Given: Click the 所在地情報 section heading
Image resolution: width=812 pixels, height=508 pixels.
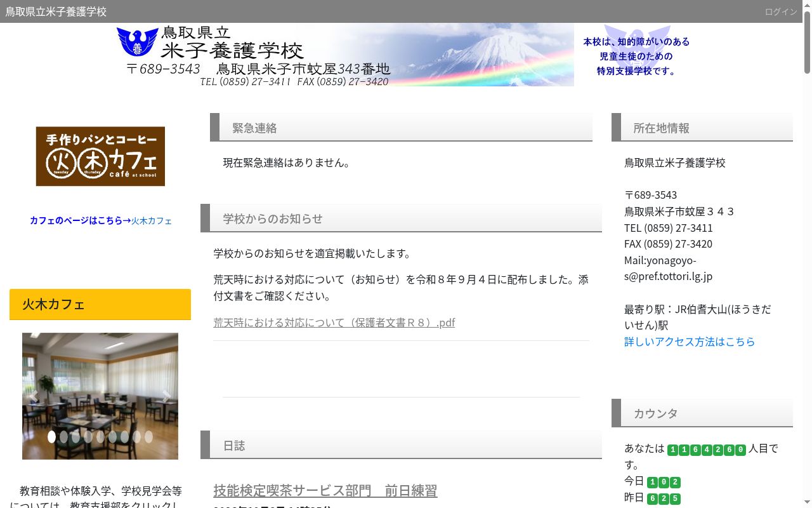Looking at the screenshot, I should [x=702, y=128].
